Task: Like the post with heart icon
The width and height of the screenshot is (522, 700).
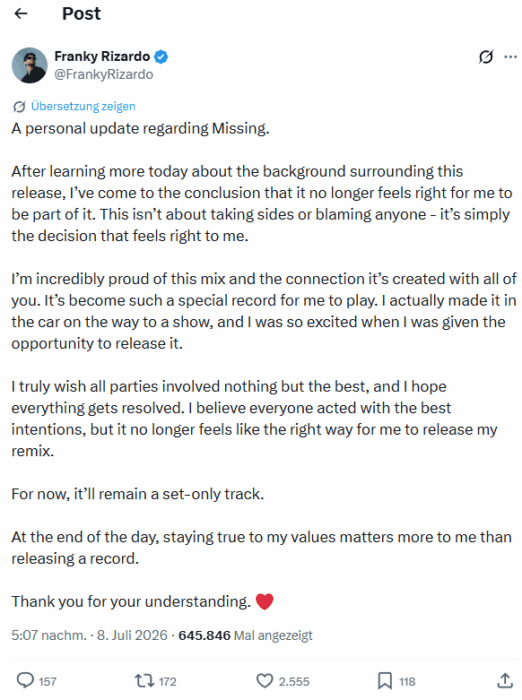Action: [264, 681]
